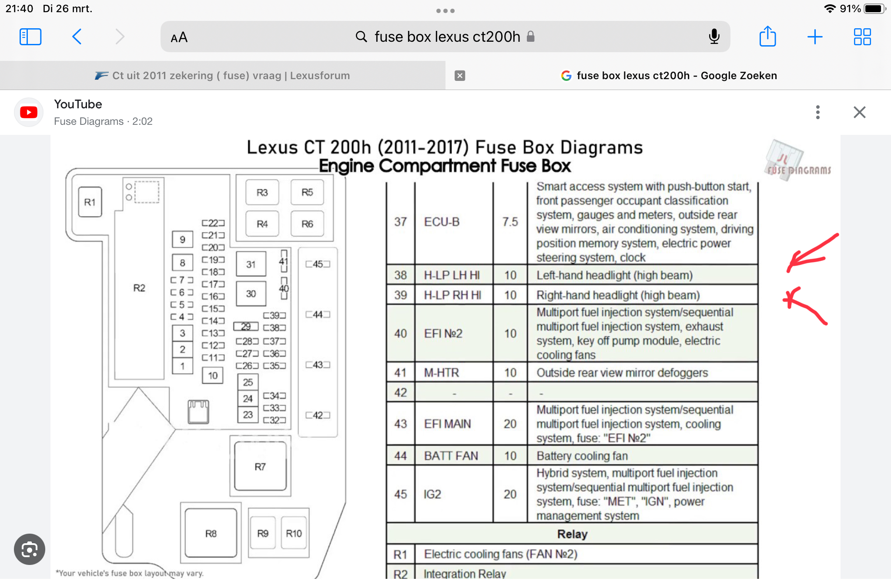This screenshot has height=588, width=891.
Task: Click 'Right-hand headlight (high beam)' description
Action: (618, 295)
